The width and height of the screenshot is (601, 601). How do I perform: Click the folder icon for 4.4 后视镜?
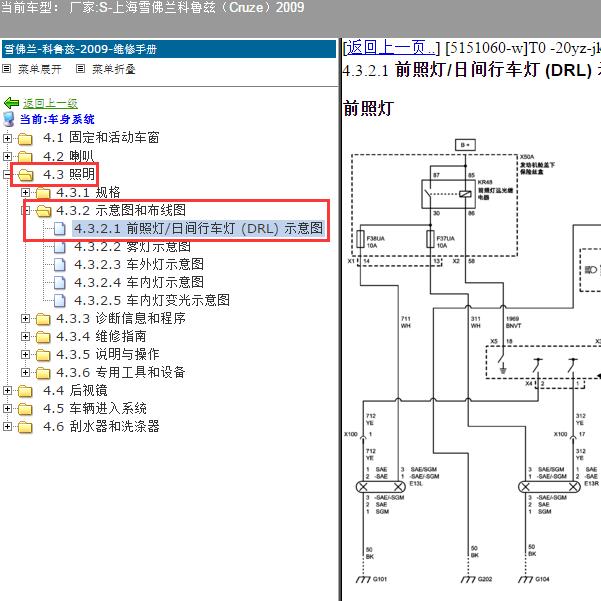coord(25,391)
